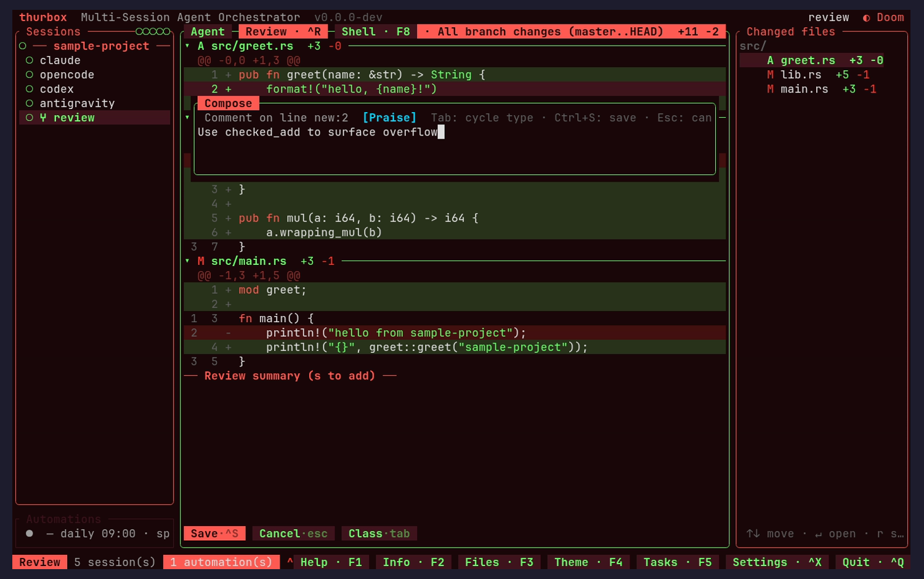924x579 pixels.
Task: Open greet.rs in Changed files list
Action: coord(811,60)
